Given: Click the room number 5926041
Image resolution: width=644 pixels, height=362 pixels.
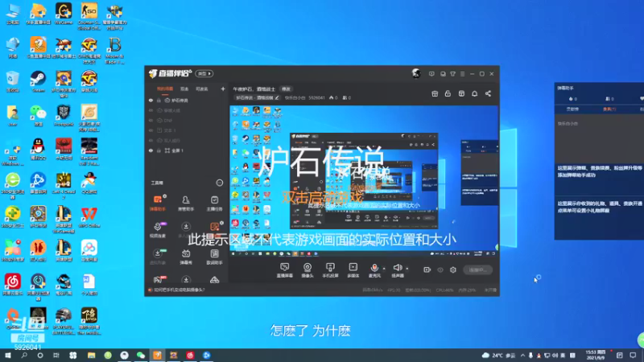Looking at the screenshot, I should click(x=316, y=97).
